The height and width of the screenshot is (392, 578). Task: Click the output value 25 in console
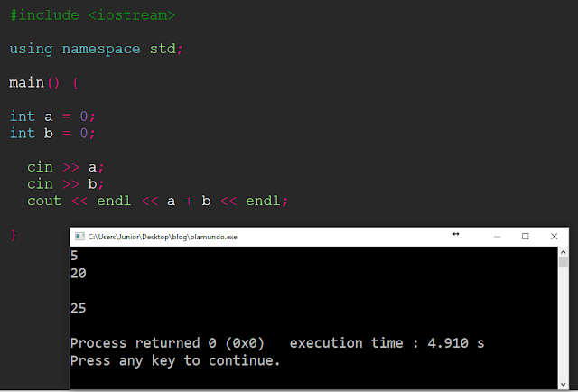pos(79,308)
